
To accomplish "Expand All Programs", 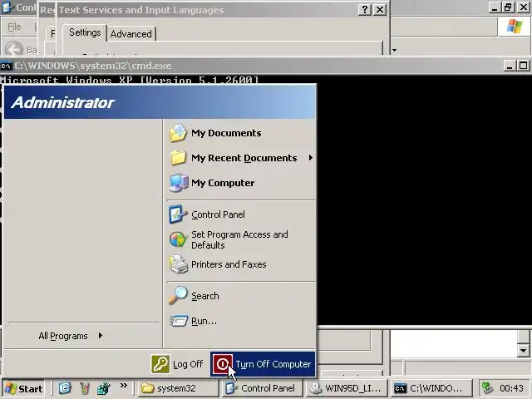I will pyautogui.click(x=71, y=336).
